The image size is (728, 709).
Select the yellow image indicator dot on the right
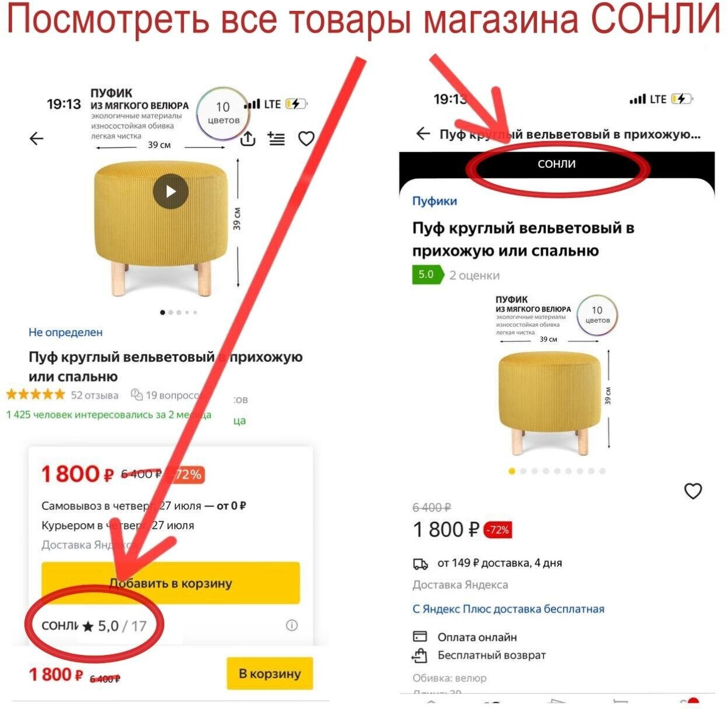[512, 471]
